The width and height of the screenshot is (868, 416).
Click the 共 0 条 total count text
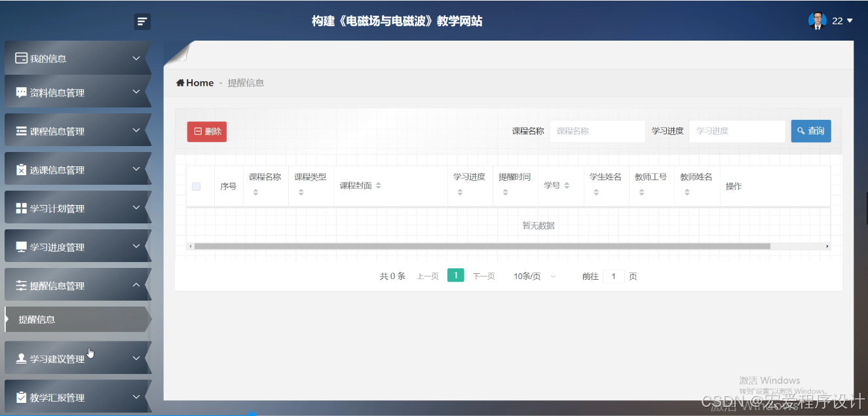(x=392, y=276)
